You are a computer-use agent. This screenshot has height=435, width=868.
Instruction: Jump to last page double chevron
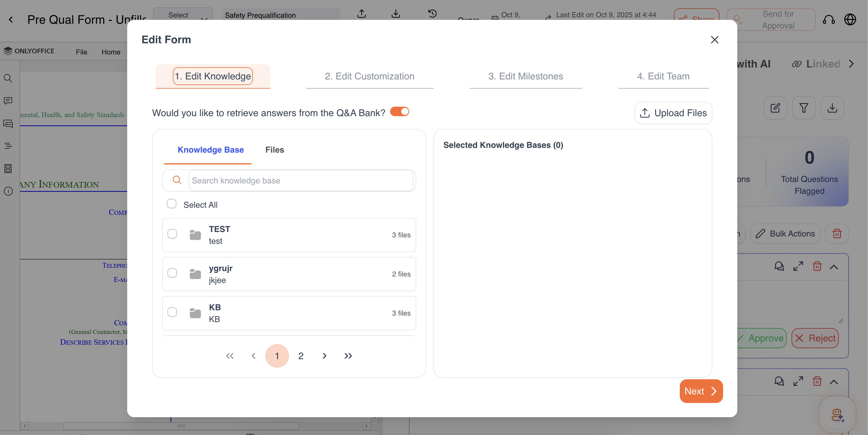point(348,356)
